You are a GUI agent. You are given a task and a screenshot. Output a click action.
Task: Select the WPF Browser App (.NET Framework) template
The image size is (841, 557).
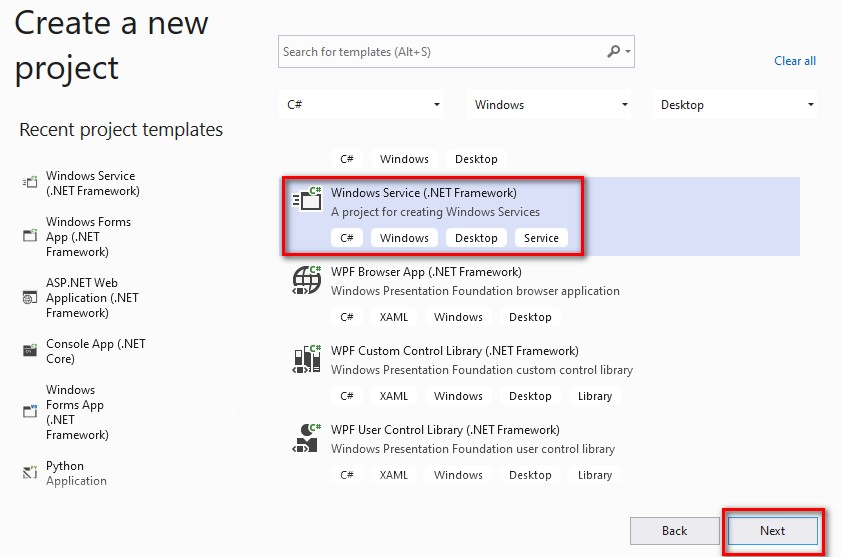541,295
